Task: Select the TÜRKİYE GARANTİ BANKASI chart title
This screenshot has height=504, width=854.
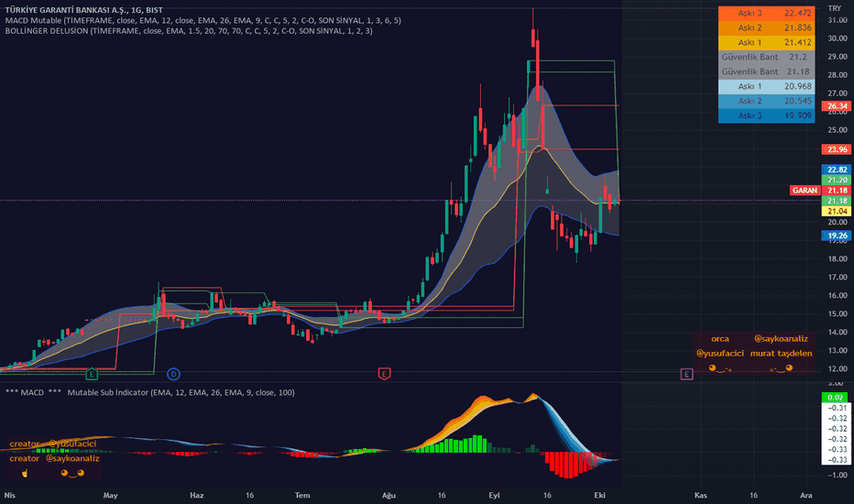Action: tap(84, 10)
